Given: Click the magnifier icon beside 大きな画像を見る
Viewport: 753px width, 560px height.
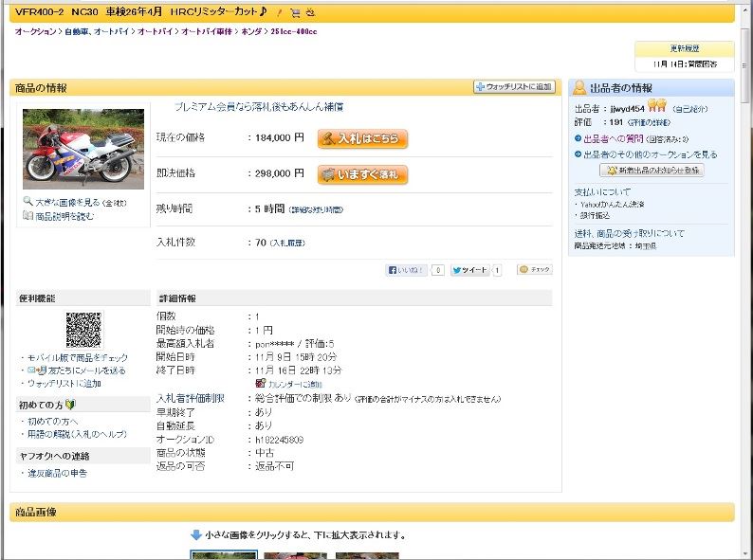Looking at the screenshot, I should [28, 201].
